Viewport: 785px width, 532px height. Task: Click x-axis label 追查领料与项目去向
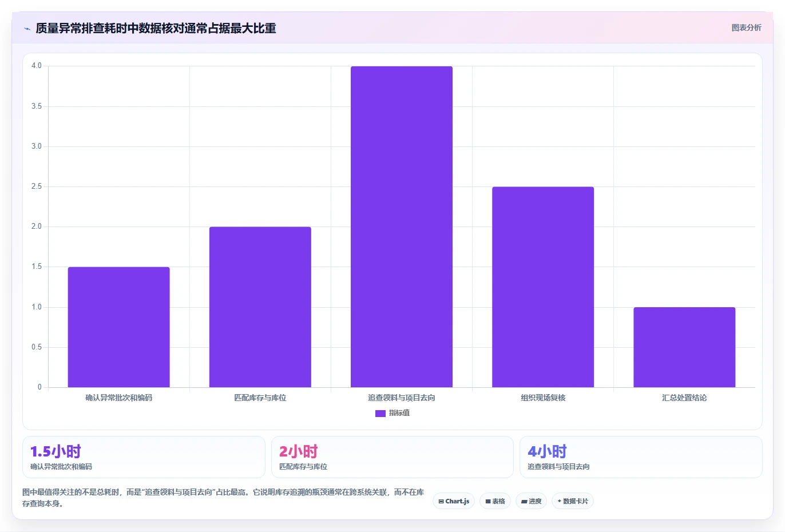(x=402, y=398)
